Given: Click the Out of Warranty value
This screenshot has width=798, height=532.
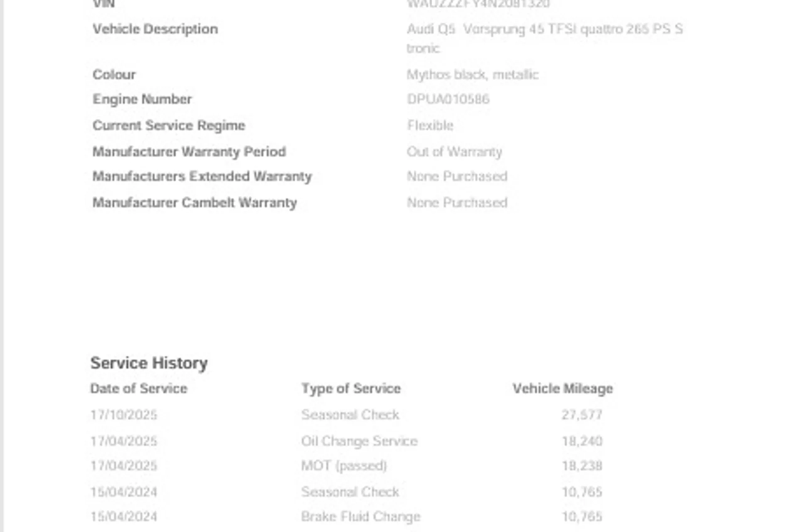Looking at the screenshot, I should pos(454,152).
